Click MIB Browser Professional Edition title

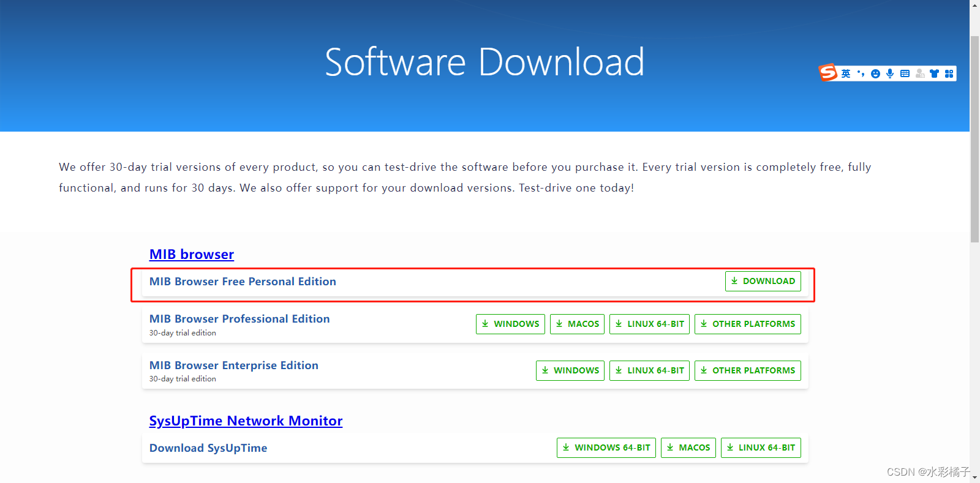[x=239, y=319]
